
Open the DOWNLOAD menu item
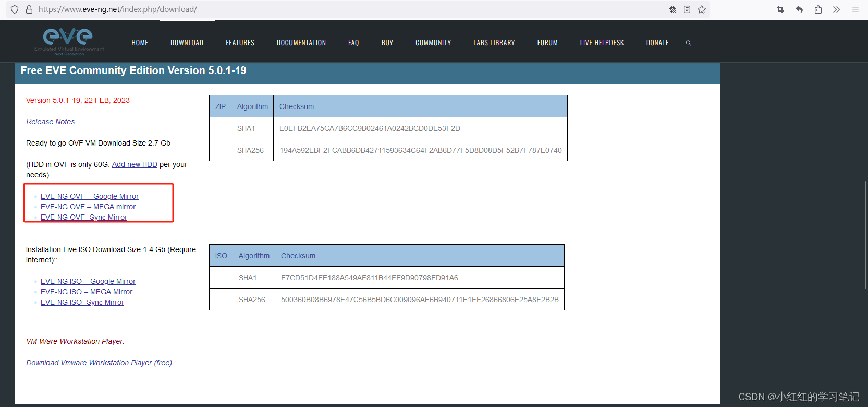[x=187, y=43]
